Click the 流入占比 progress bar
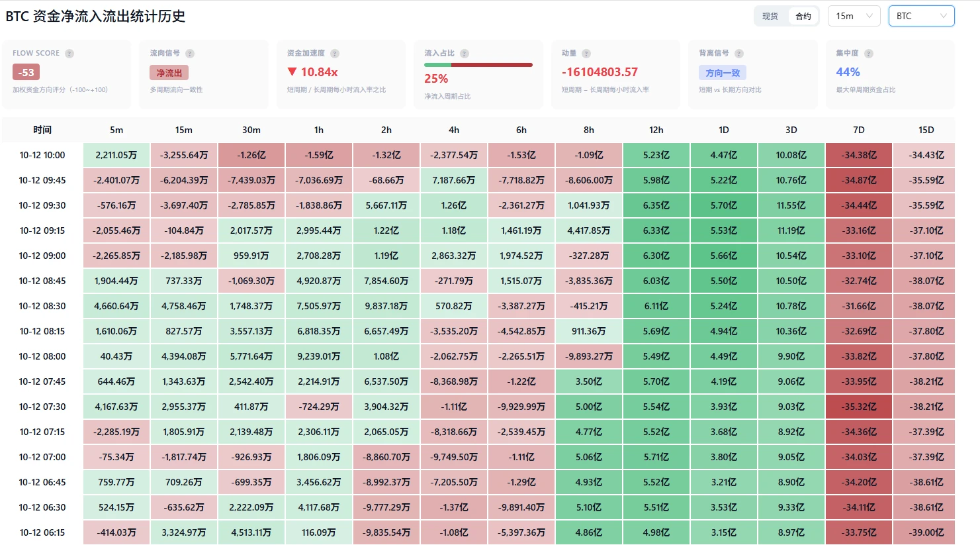The image size is (980, 545). 478,65
